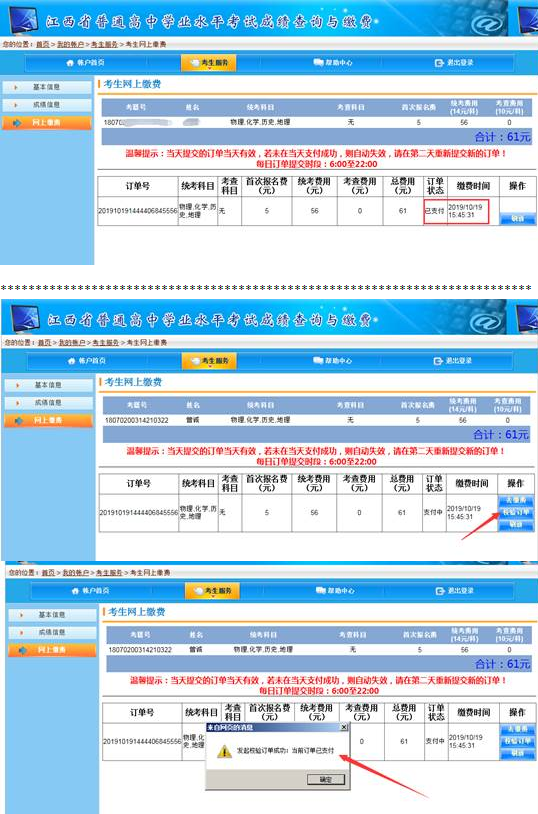Expand 成绩信息 in middle screenshot sidebar
Screen dimensions: 538x814
(48, 403)
